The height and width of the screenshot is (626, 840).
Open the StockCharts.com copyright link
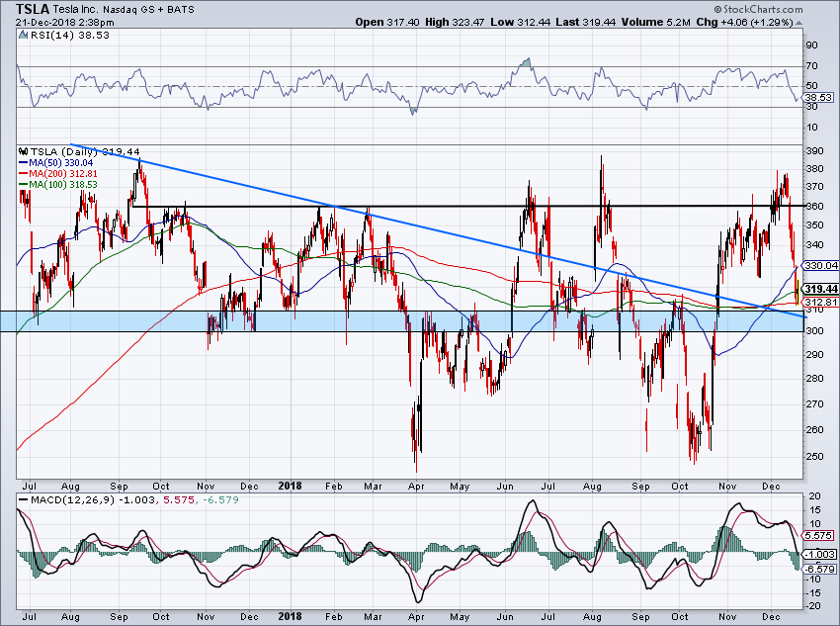pyautogui.click(x=759, y=9)
